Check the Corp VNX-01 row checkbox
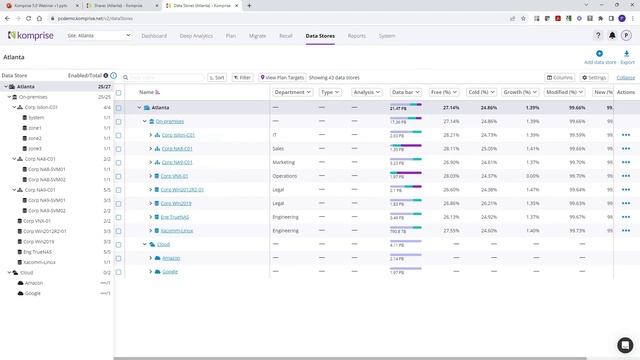The image size is (640, 360). 118,176
